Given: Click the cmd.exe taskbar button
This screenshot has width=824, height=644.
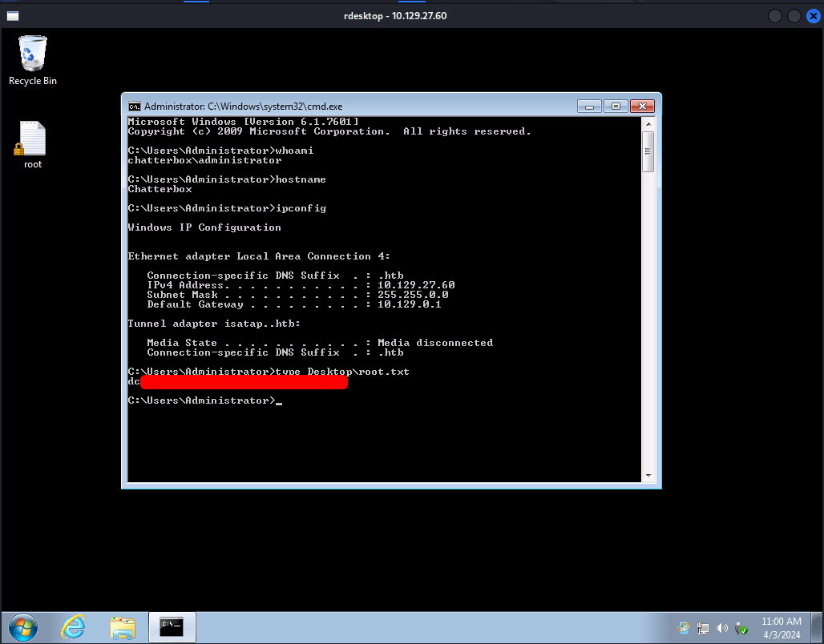Looking at the screenshot, I should 172,626.
